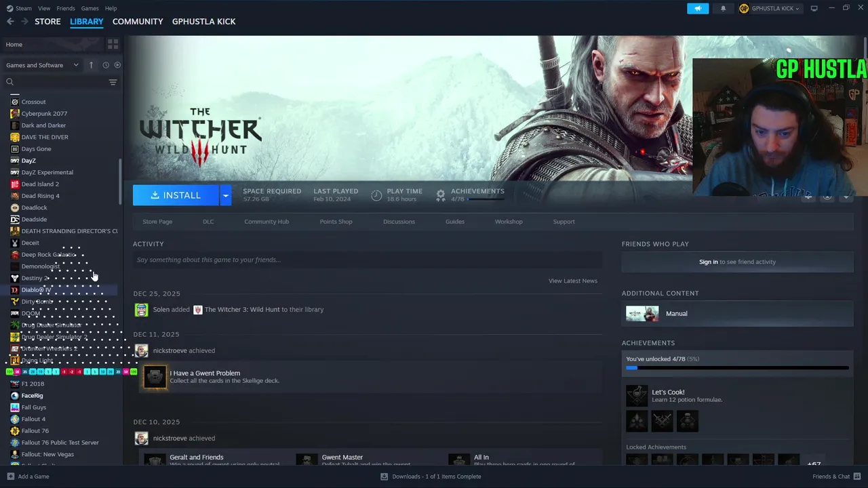This screenshot has height=488, width=868.
Task: Go to the COMMUNITY tab
Action: (x=138, y=22)
